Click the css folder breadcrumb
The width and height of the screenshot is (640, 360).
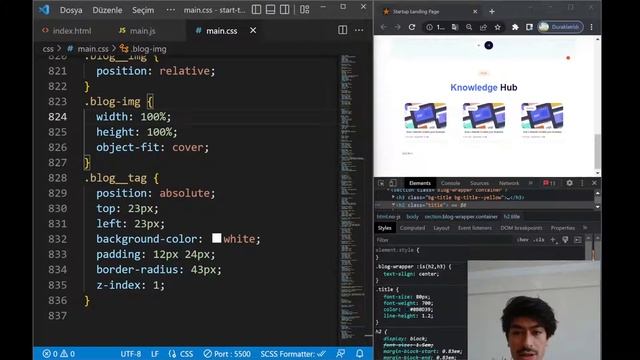pos(48,49)
